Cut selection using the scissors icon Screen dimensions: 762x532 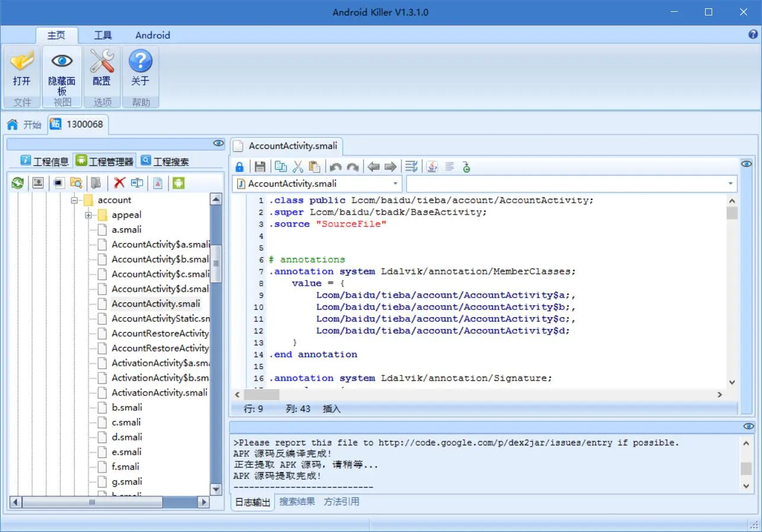(x=298, y=167)
